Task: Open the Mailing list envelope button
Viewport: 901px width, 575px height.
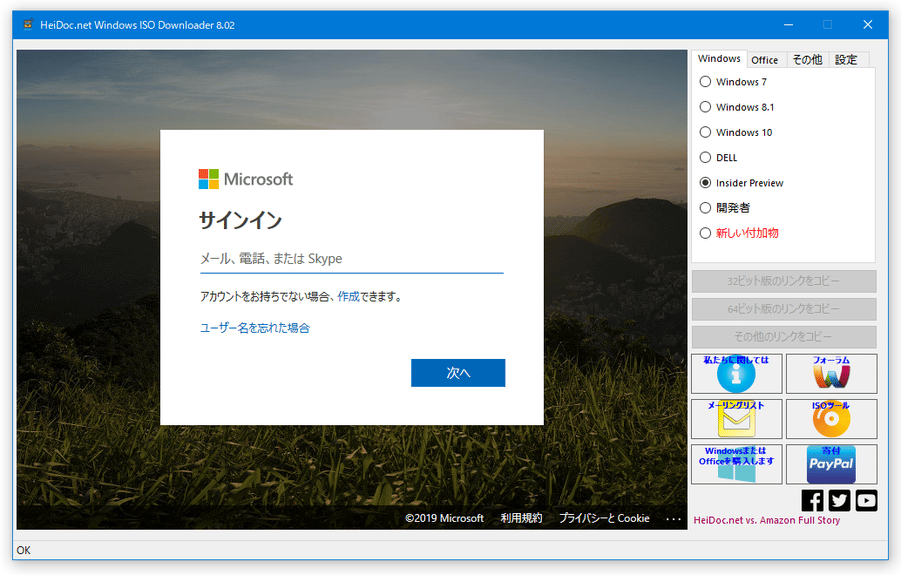Action: coord(736,419)
